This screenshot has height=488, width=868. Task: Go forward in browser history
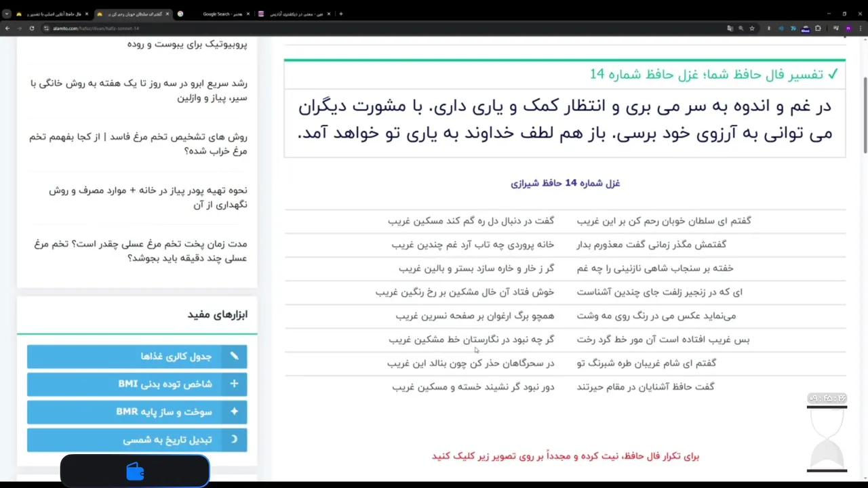pyautogui.click(x=19, y=28)
